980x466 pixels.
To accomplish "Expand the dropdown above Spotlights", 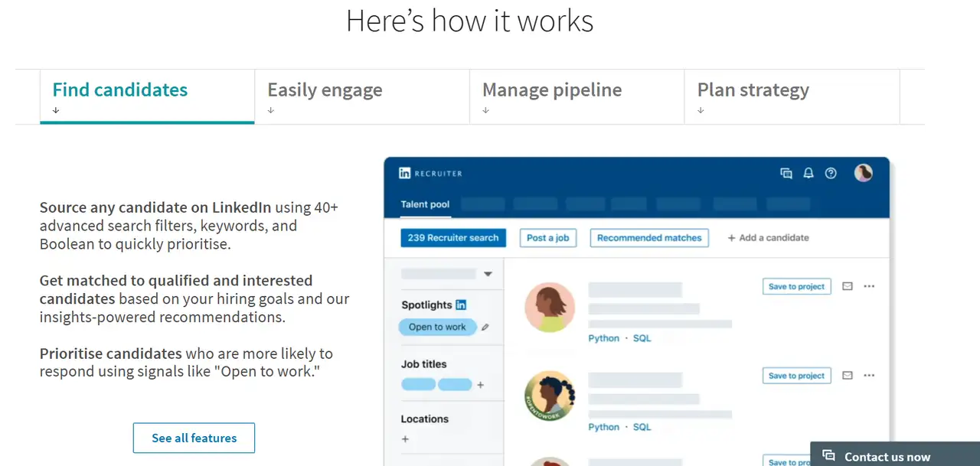I will (488, 274).
